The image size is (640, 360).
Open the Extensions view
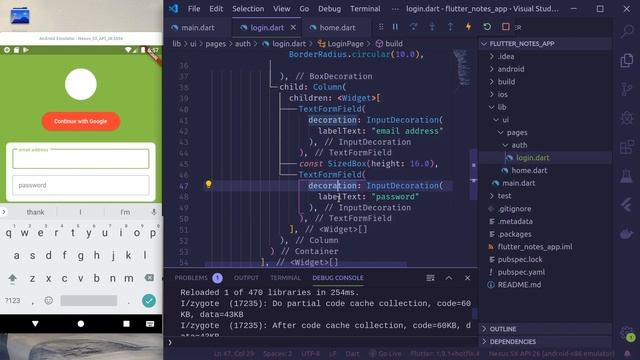(x=627, y=147)
